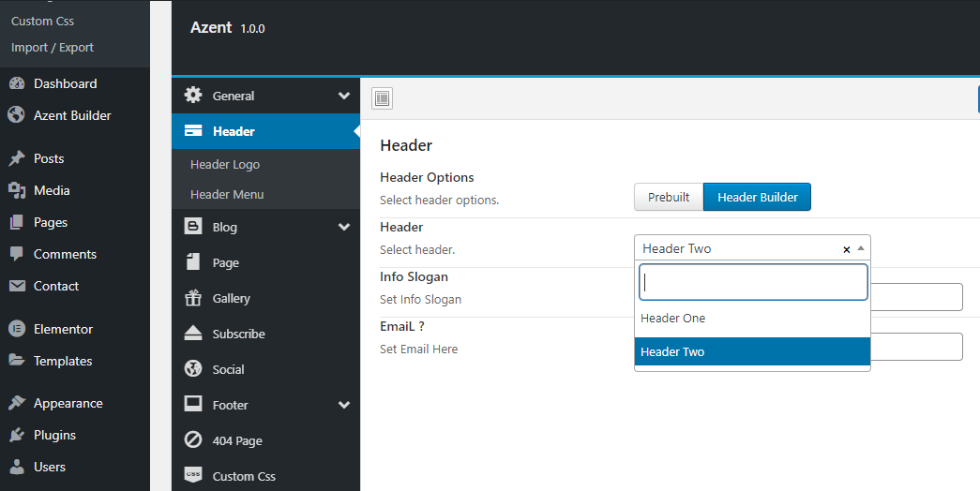The width and height of the screenshot is (980, 491).
Task: Expand the Blog section chevron
Action: click(x=344, y=227)
